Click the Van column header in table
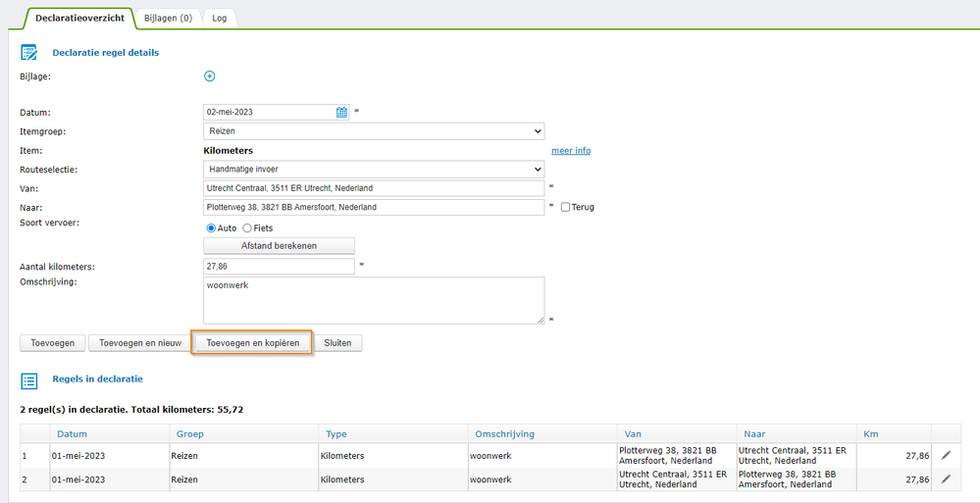This screenshot has width=980, height=503. (633, 434)
